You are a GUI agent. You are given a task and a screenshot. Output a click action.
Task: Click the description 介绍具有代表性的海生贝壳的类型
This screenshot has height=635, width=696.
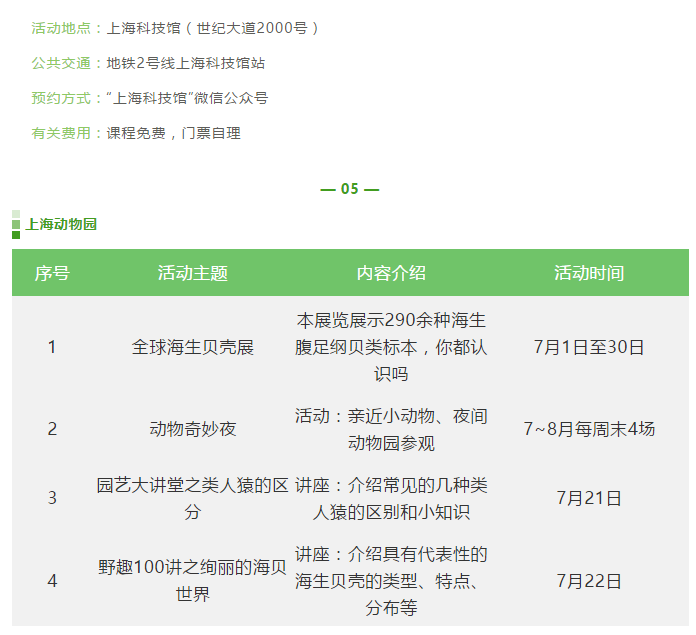click(391, 581)
